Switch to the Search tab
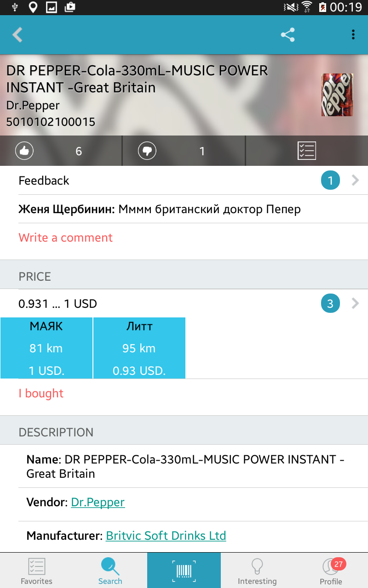368x588 pixels. (110, 571)
